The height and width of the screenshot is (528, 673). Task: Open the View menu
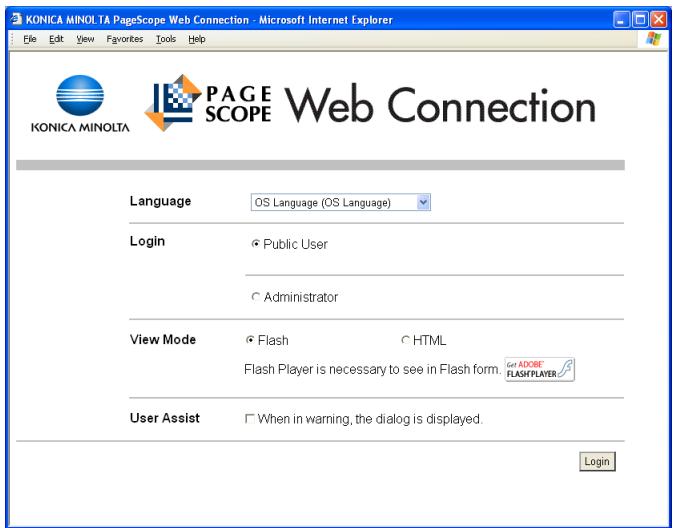[x=85, y=39]
